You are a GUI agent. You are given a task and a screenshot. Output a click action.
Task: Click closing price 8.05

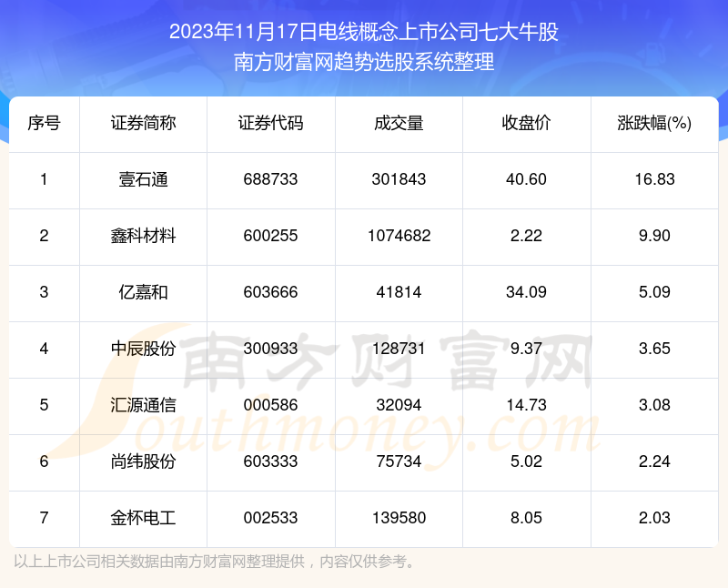point(526,518)
